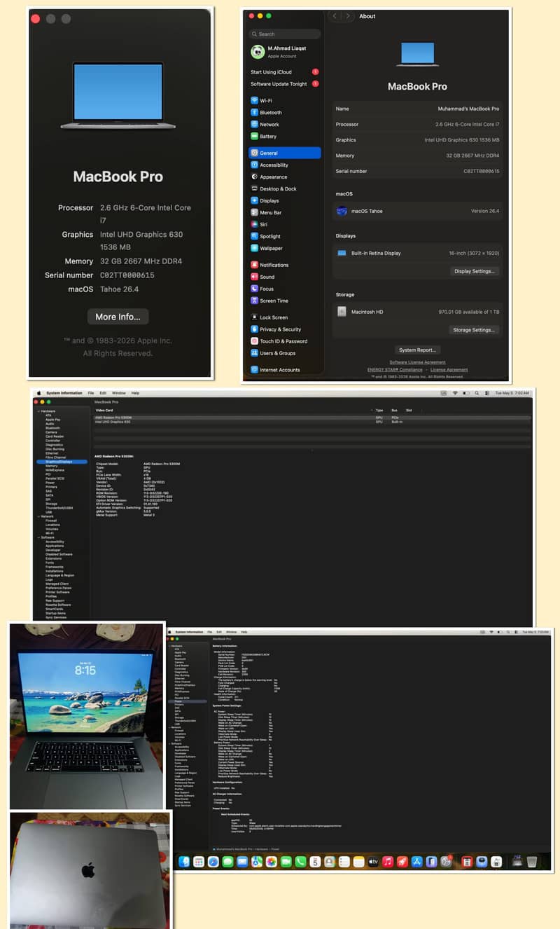Go back using Settings back arrow
The height and width of the screenshot is (929, 560).
[x=334, y=16]
